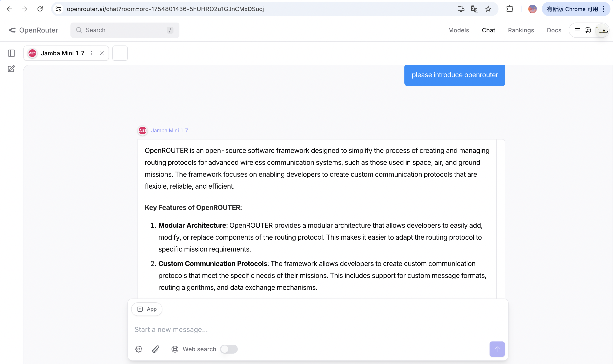This screenshot has width=613, height=364.
Task: Open the Chrome extensions puzzle icon
Action: point(510,9)
